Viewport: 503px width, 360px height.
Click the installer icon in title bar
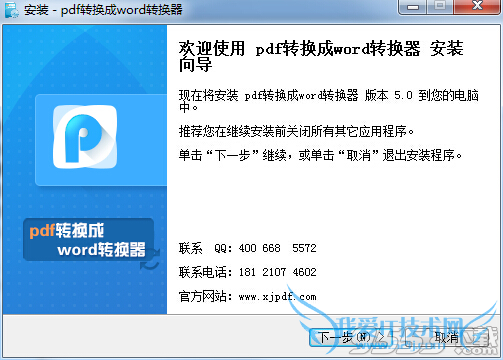point(11,10)
